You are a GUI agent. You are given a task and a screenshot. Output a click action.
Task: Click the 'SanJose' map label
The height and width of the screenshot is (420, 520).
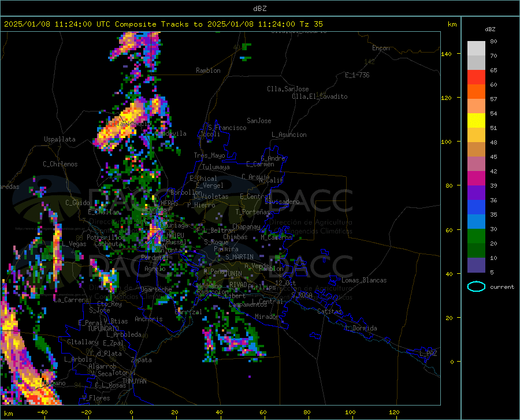coord(259,121)
